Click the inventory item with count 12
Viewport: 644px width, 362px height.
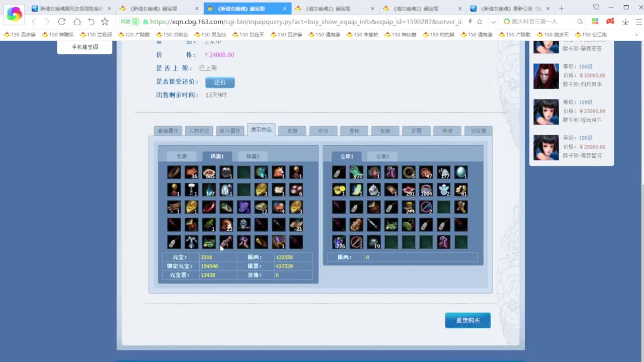point(261,207)
